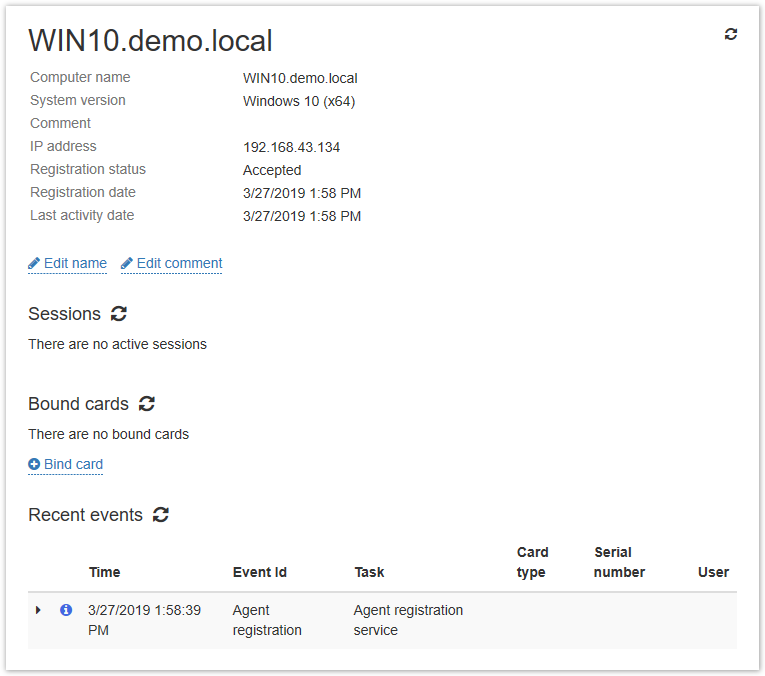Screen dimensions: 765x676
Task: Select the Bind card link
Action: (x=73, y=465)
